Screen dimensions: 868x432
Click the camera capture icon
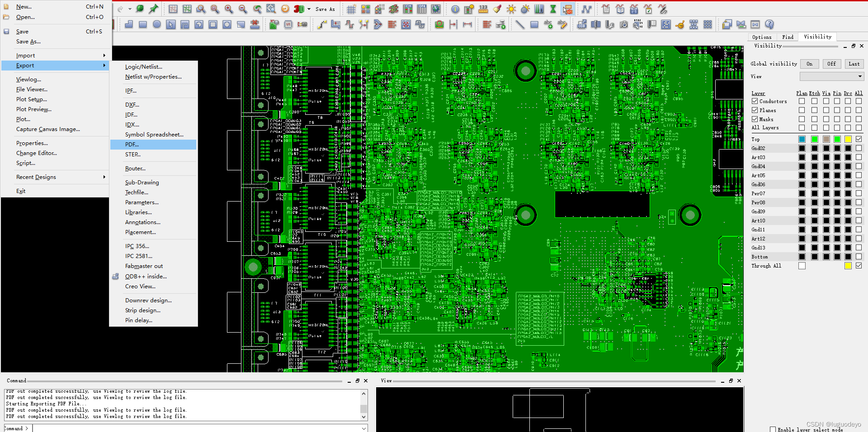pyautogui.click(x=624, y=25)
